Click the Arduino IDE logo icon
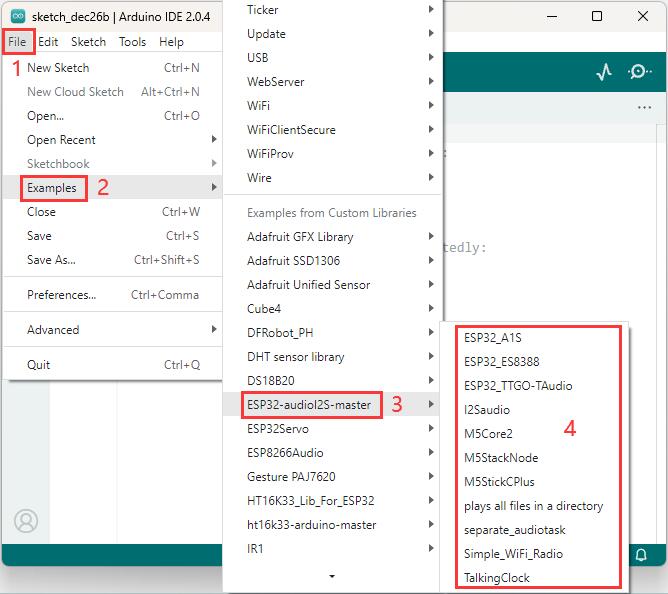The image size is (668, 594). click(18, 17)
